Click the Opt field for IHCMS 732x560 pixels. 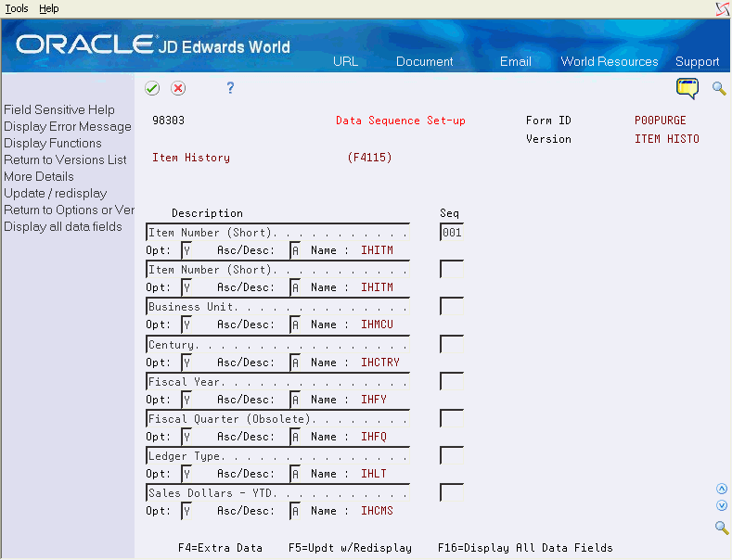[x=186, y=511]
